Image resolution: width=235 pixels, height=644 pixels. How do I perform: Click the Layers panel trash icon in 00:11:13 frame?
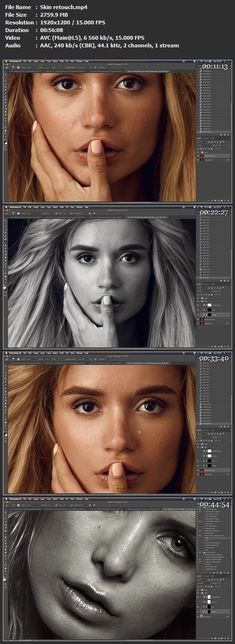pos(228,200)
